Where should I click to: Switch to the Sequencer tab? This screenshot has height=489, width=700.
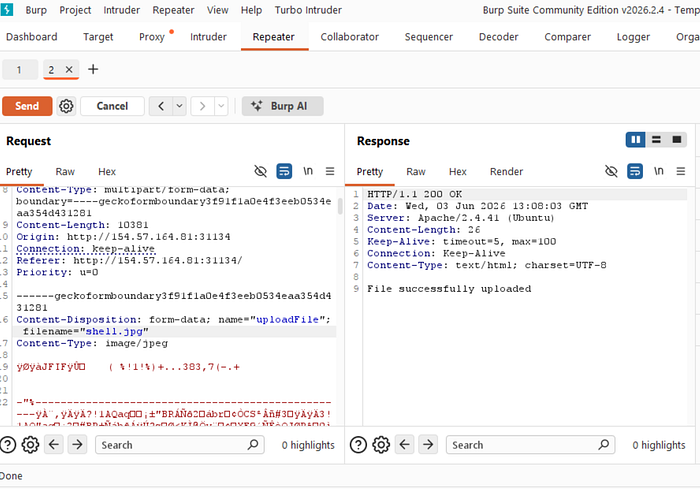click(x=429, y=37)
